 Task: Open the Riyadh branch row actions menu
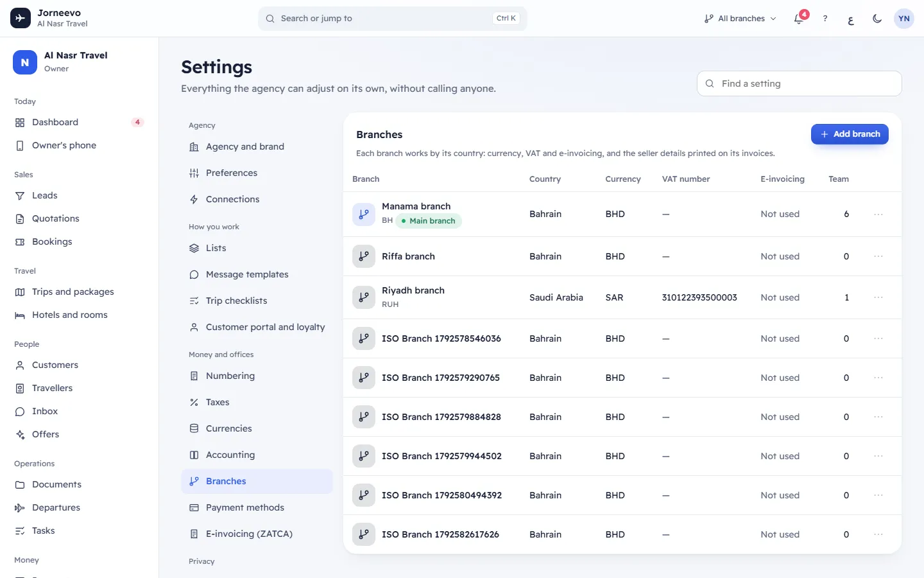878,297
